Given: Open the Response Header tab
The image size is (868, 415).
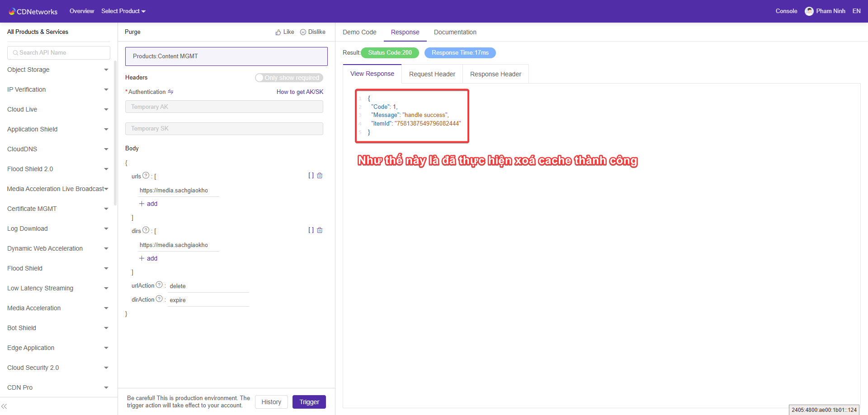Looking at the screenshot, I should pyautogui.click(x=495, y=74).
